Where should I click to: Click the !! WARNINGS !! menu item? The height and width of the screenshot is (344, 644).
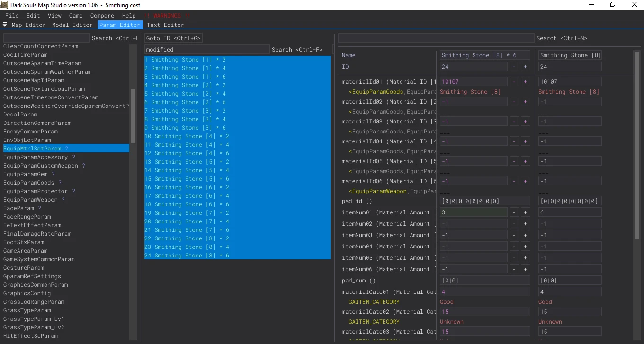click(167, 16)
